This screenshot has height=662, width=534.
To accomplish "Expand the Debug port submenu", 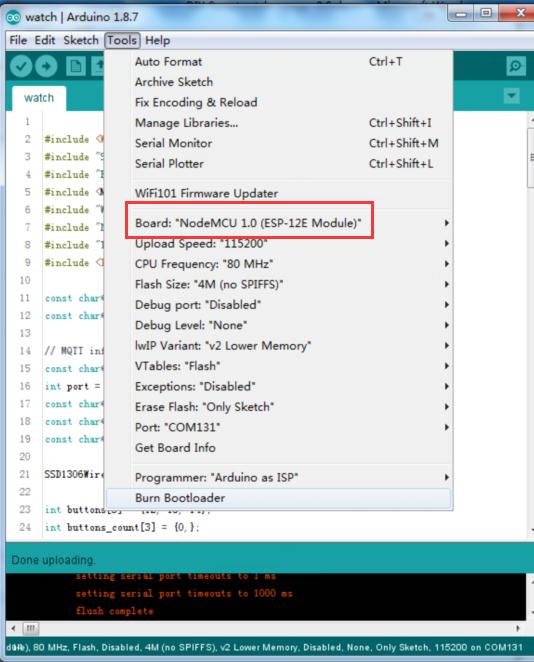I will [x=279, y=305].
